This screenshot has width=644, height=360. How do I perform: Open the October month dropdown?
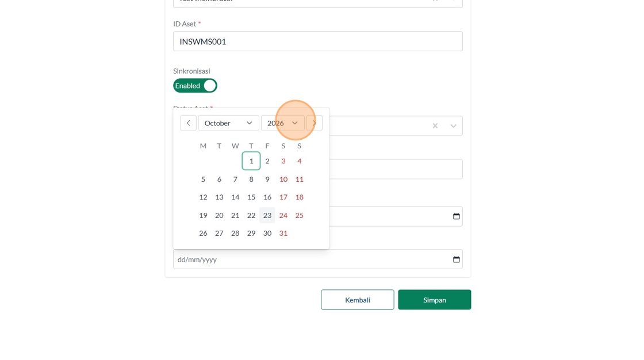pos(228,123)
